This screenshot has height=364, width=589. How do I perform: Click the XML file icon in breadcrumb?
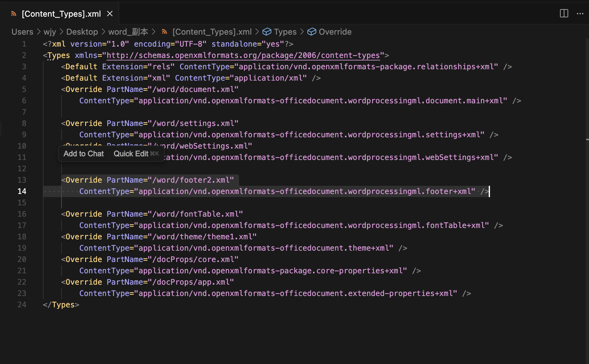164,32
